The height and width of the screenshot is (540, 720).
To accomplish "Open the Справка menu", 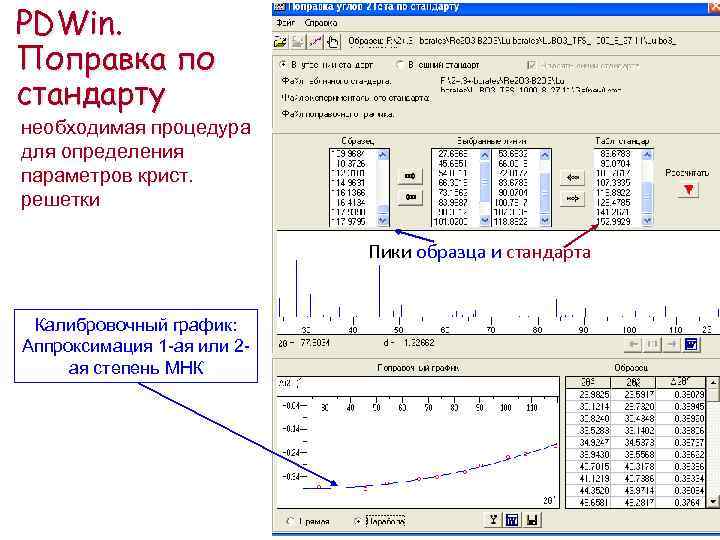I will [x=321, y=22].
